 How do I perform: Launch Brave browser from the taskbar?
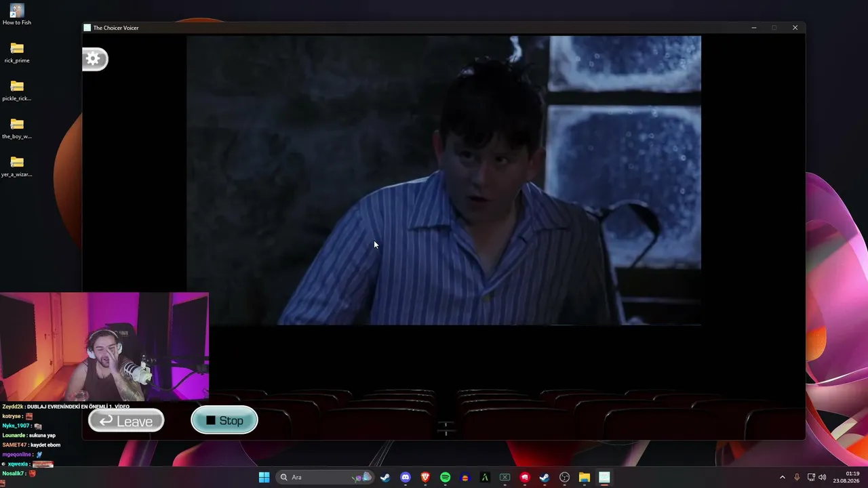click(x=425, y=477)
